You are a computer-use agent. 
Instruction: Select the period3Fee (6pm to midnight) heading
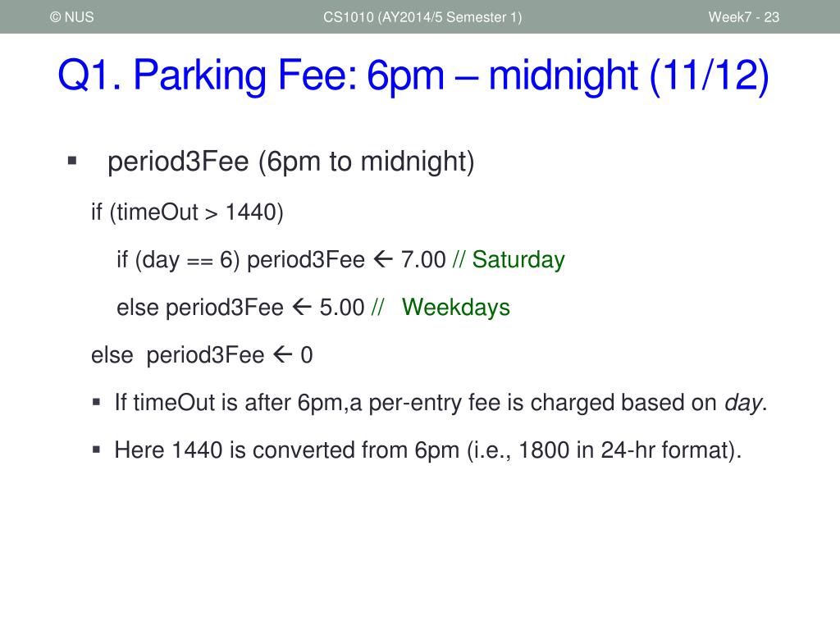click(x=291, y=162)
